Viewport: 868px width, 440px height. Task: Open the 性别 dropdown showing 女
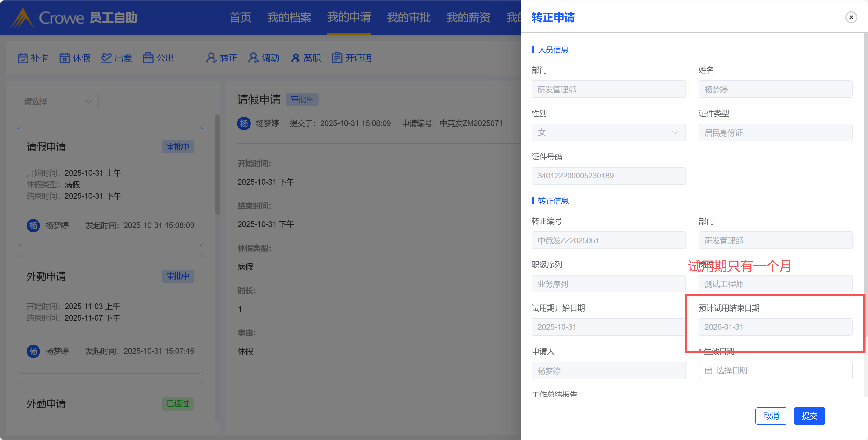click(x=608, y=133)
